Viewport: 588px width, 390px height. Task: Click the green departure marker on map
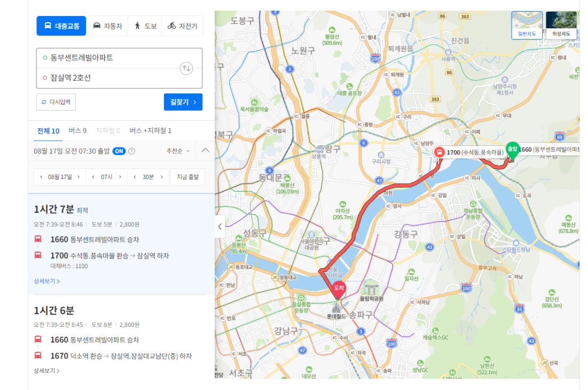(x=512, y=151)
